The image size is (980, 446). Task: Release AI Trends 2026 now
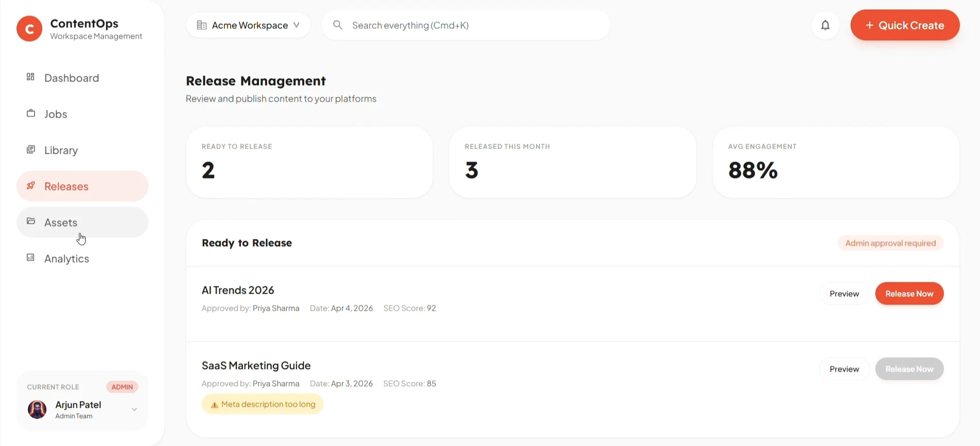[909, 294]
